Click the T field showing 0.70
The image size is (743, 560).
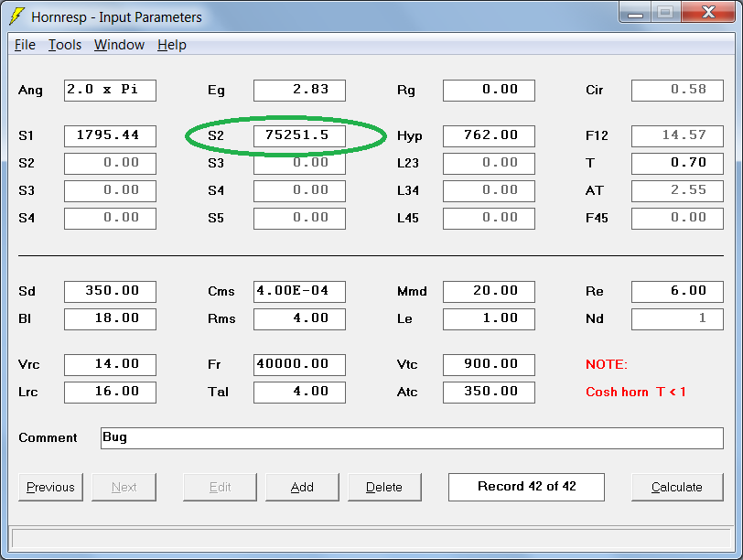pos(677,164)
